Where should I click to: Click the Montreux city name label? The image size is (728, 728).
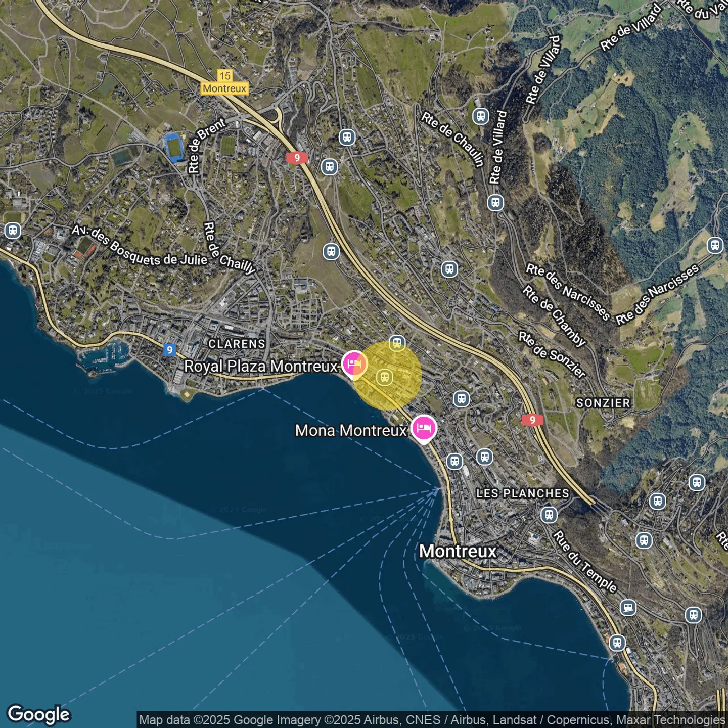[x=458, y=551]
